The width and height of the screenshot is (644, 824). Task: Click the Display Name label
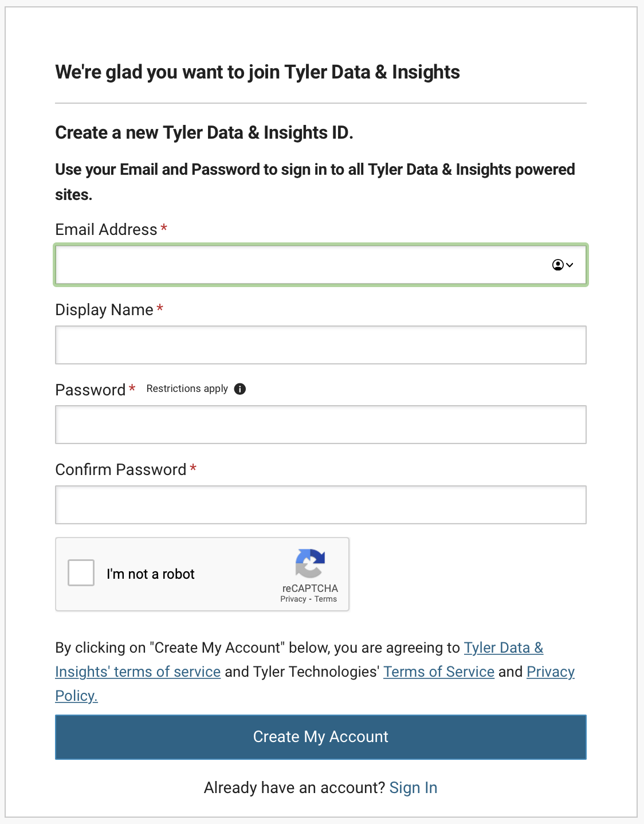pyautogui.click(x=104, y=309)
